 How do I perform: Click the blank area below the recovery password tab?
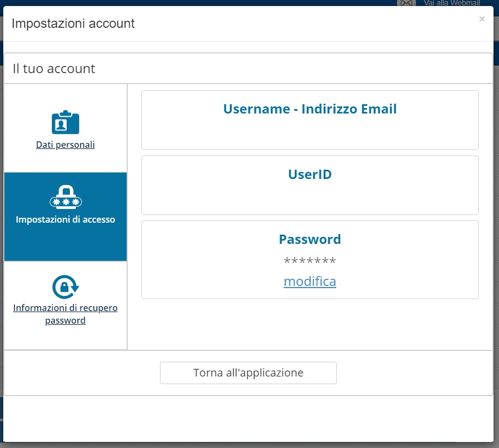pyautogui.click(x=66, y=339)
